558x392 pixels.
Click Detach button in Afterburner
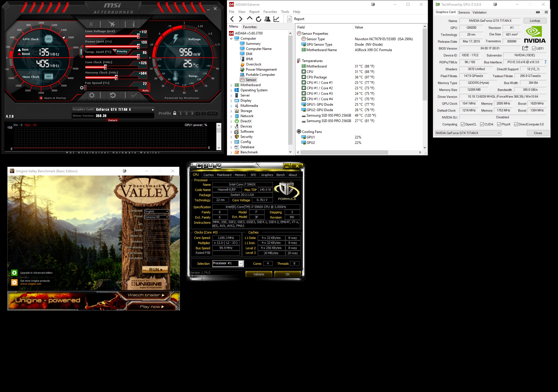pos(113,120)
